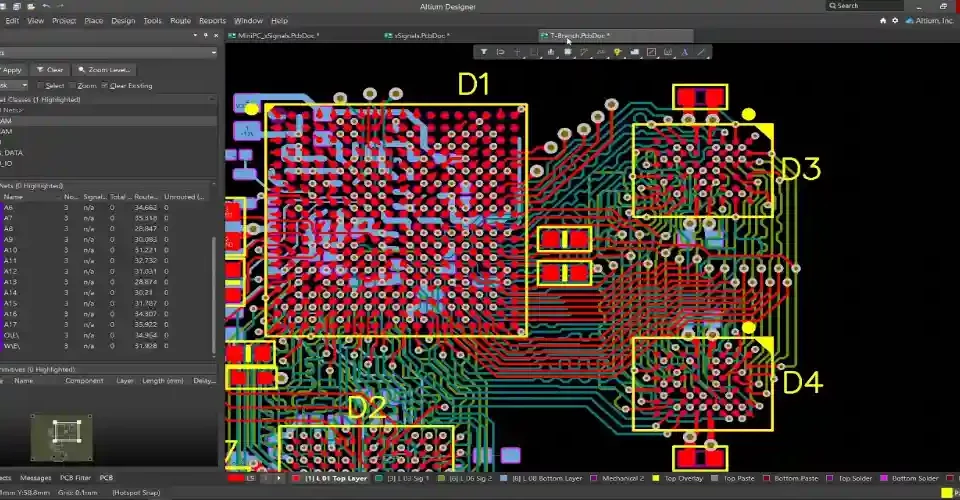
Task: Open the PCB Filter panel tab
Action: tap(75, 478)
